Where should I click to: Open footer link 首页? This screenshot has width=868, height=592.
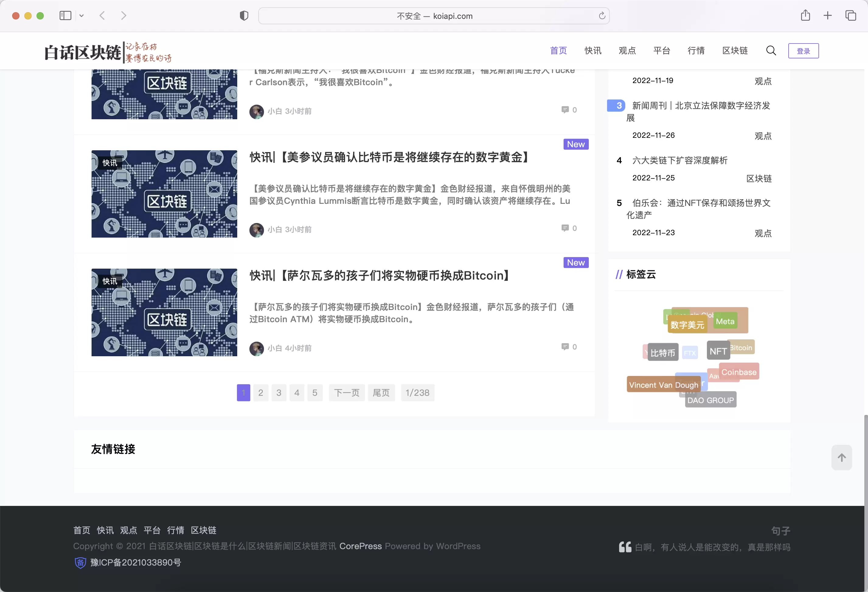82,530
